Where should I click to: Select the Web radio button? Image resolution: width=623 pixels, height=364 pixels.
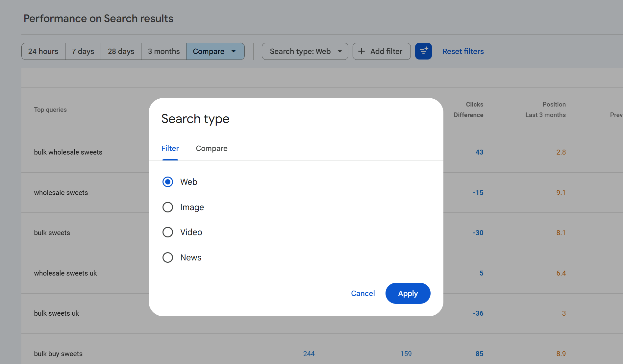pos(168,182)
